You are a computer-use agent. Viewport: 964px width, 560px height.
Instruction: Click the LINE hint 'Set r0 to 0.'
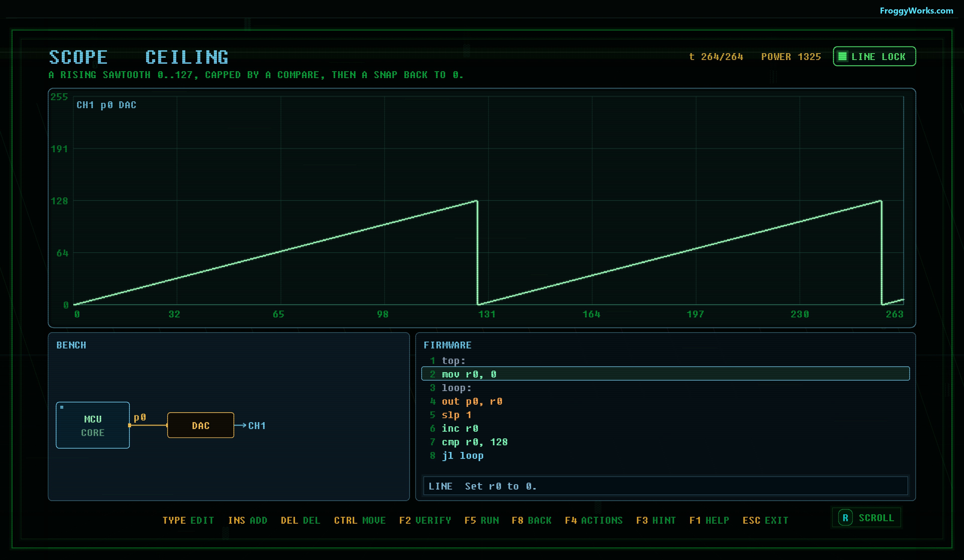(665, 486)
